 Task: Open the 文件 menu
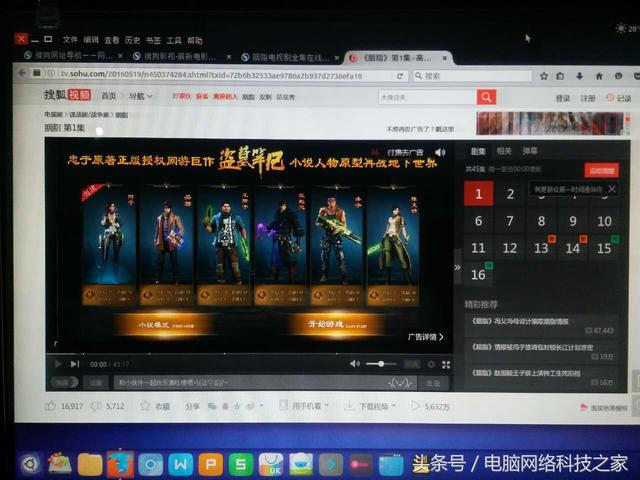click(x=70, y=40)
